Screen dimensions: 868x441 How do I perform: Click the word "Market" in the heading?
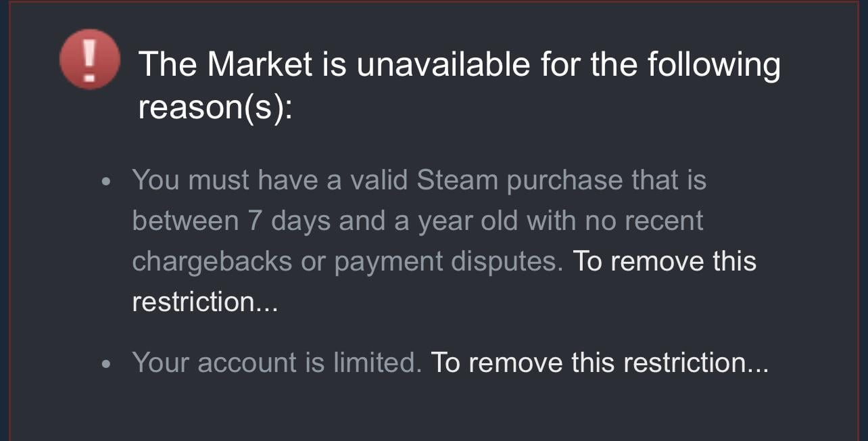[x=260, y=65]
